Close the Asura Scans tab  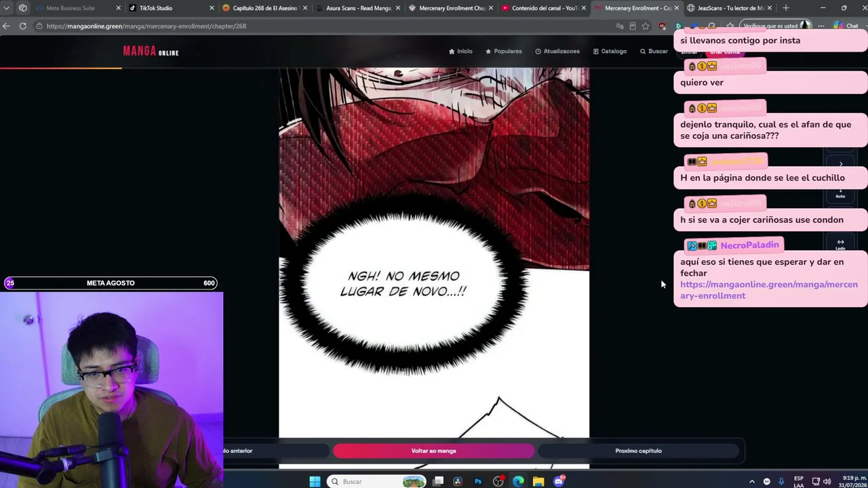pos(398,8)
